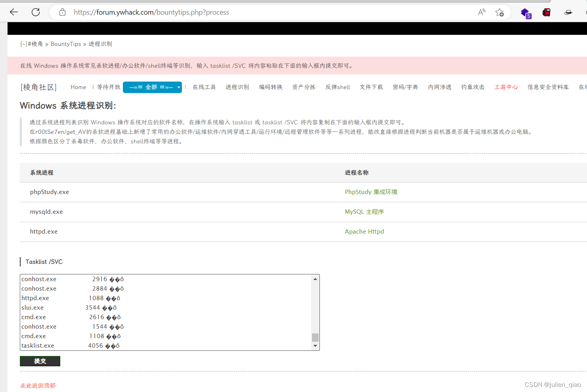The width and height of the screenshot is (587, 392).
Task: Open the 信息安全资料库 navigation item
Action: (548, 87)
